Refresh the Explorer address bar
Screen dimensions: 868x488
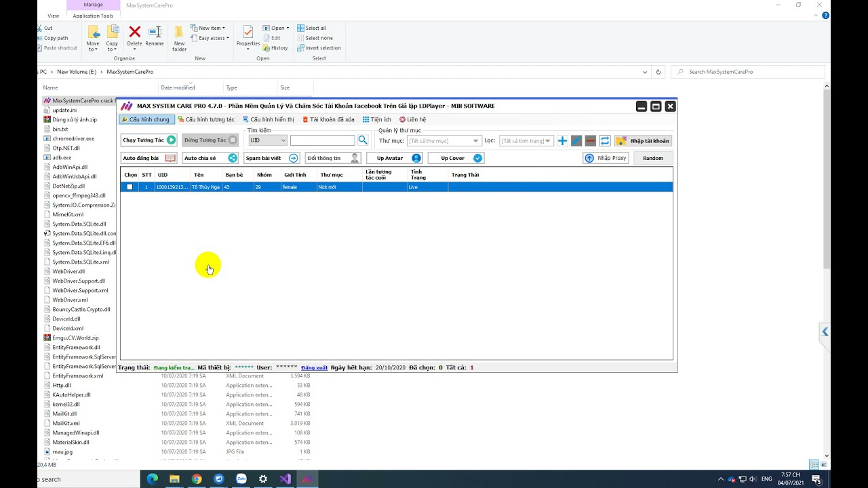pyautogui.click(x=658, y=72)
